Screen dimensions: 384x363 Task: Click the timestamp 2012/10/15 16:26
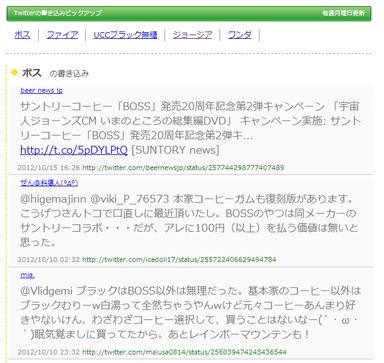[x=49, y=167]
